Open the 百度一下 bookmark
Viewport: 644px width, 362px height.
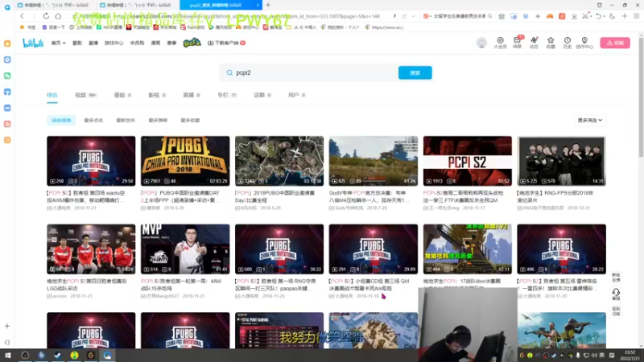(x=53, y=27)
